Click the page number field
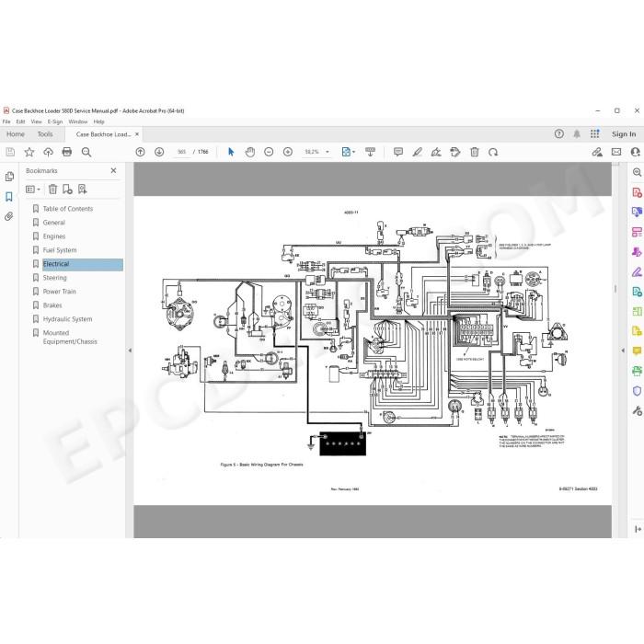Image resolution: width=644 pixels, height=644 pixels. 181,152
